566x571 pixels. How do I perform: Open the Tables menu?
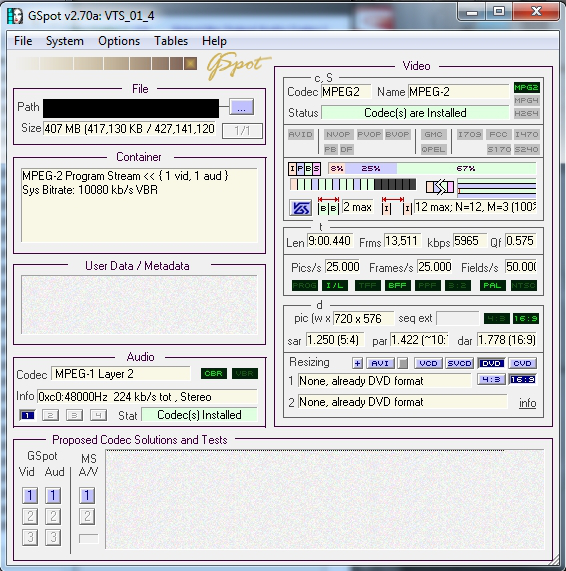pyautogui.click(x=171, y=41)
